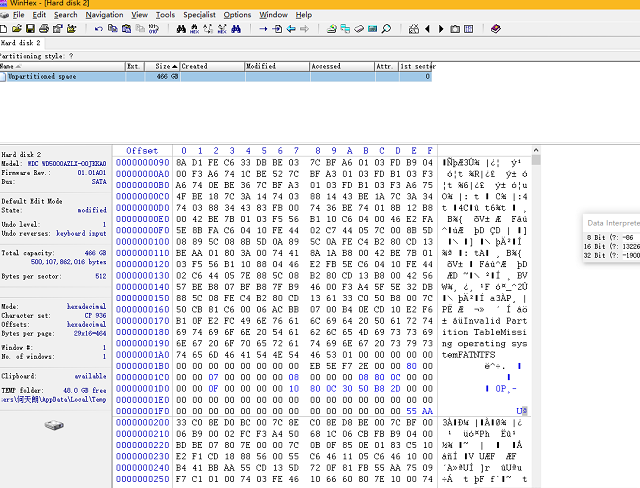Viewport: 640px width, 488px height.
Task: Click the 'CP 936' character set value
Action: (x=95, y=315)
